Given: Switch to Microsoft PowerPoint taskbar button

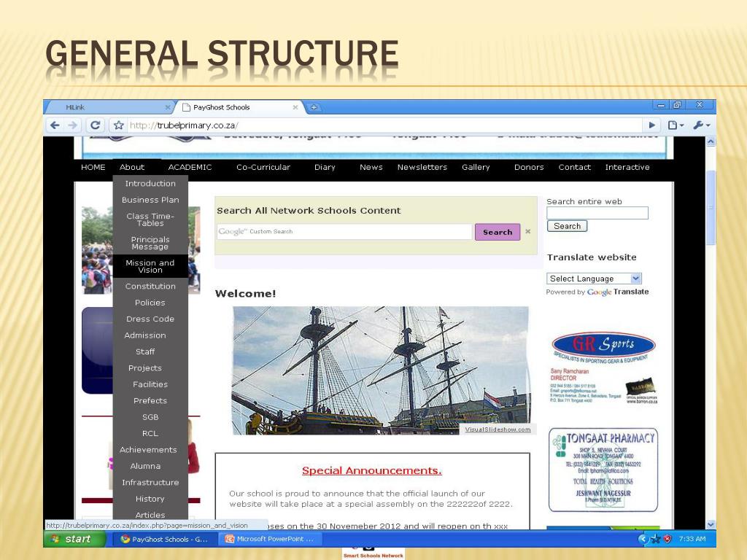Looking at the screenshot, I should point(270,539).
